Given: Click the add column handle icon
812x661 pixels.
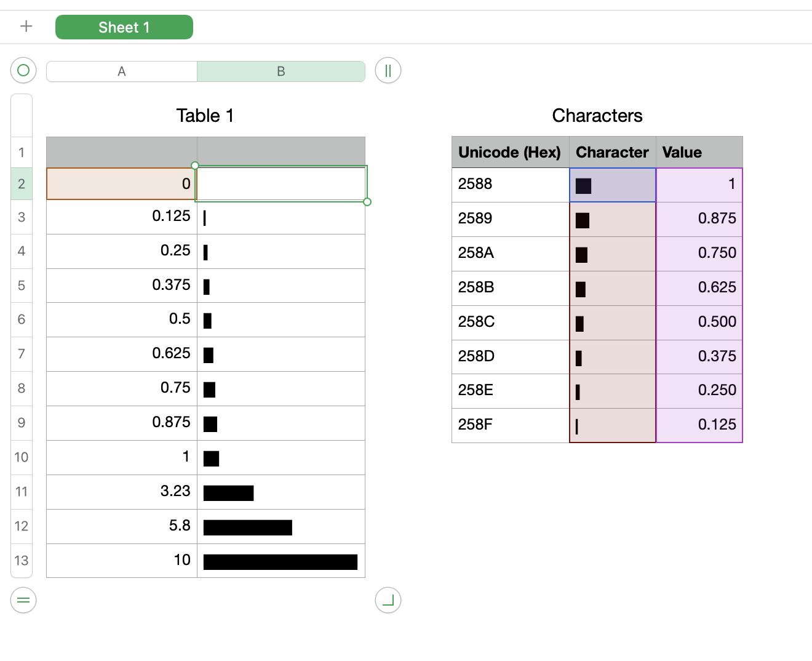Looking at the screenshot, I should [x=388, y=70].
